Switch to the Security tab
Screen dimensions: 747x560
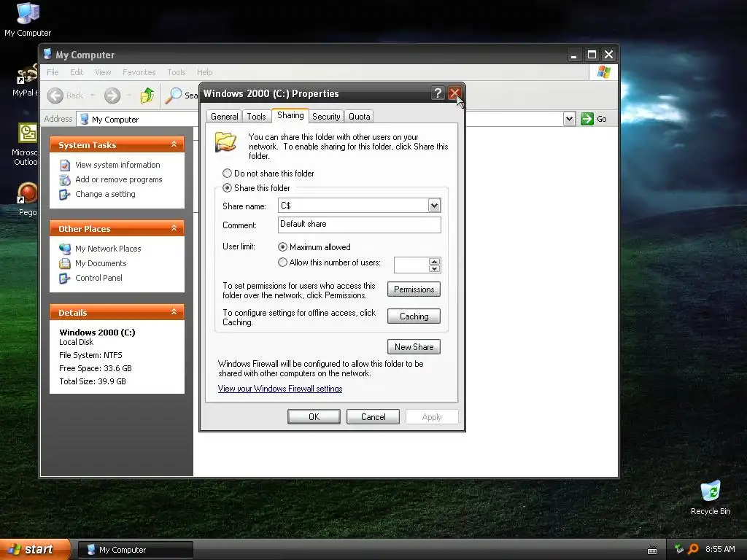click(326, 117)
